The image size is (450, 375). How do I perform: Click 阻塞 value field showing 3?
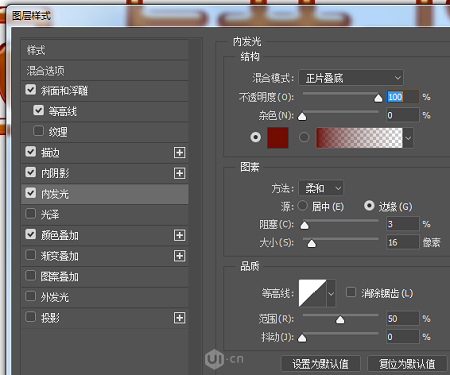(x=403, y=224)
